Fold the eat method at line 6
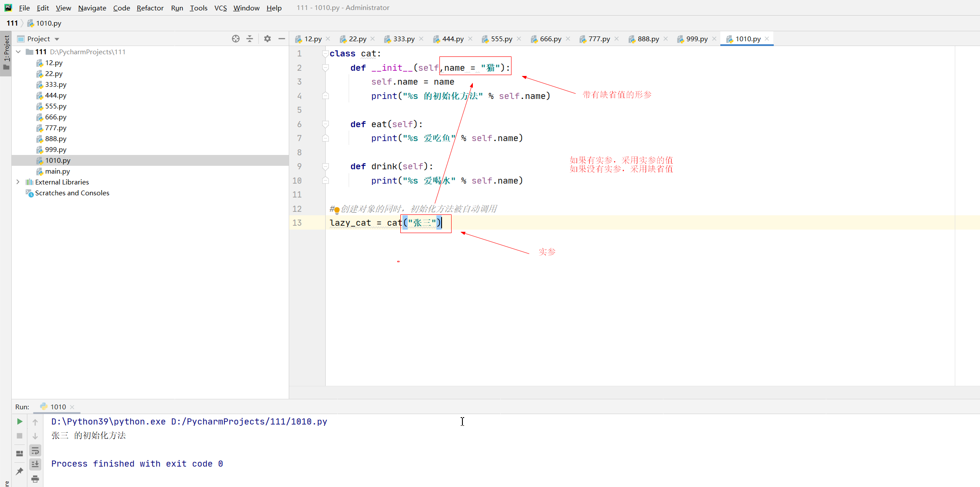Image resolution: width=980 pixels, height=487 pixels. (x=325, y=124)
